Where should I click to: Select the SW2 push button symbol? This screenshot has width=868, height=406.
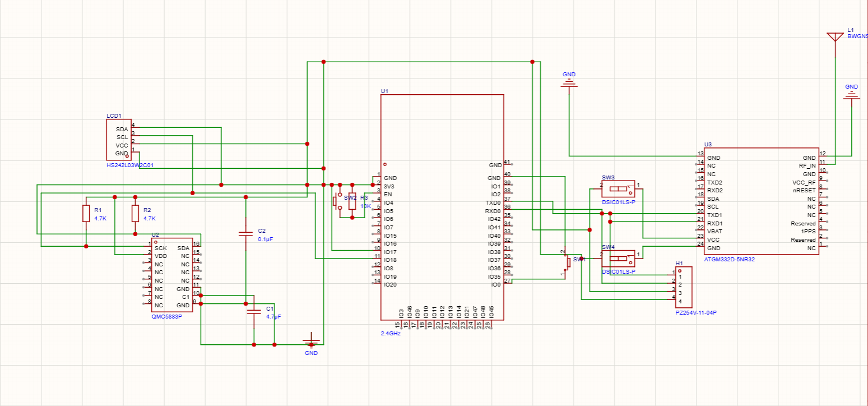tap(337, 201)
